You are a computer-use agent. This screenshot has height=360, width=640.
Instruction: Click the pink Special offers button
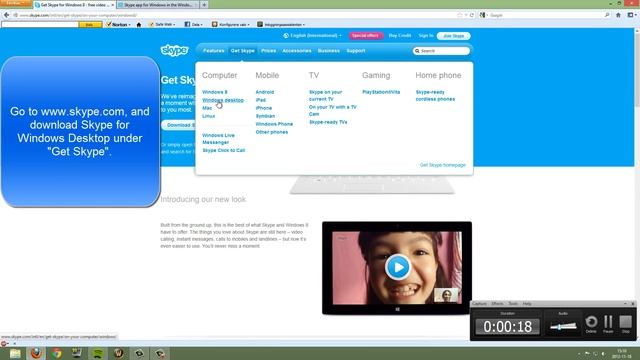click(365, 36)
